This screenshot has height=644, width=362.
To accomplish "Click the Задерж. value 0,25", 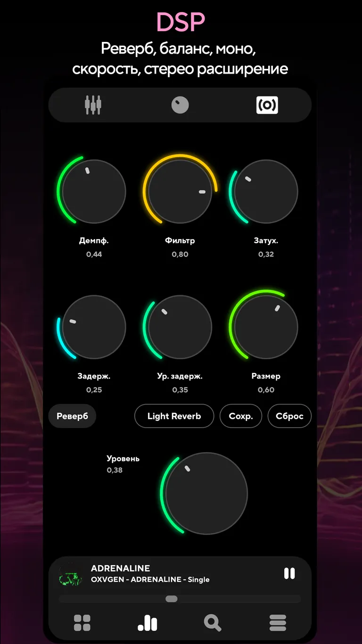I will (x=94, y=390).
